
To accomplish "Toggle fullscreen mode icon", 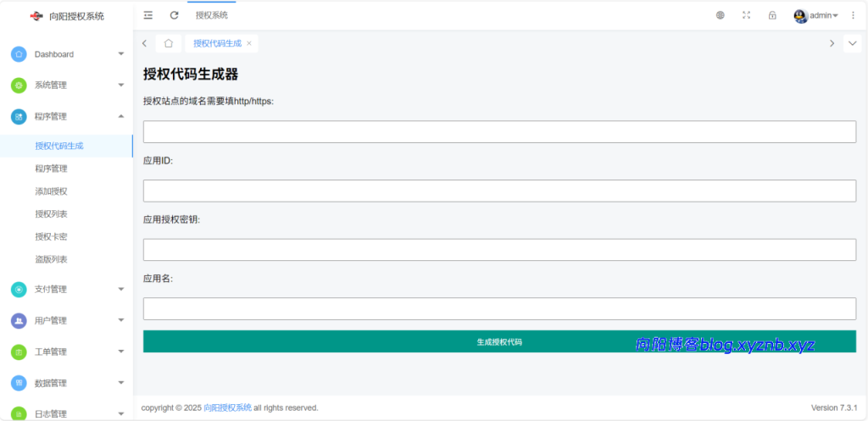I will pos(746,15).
